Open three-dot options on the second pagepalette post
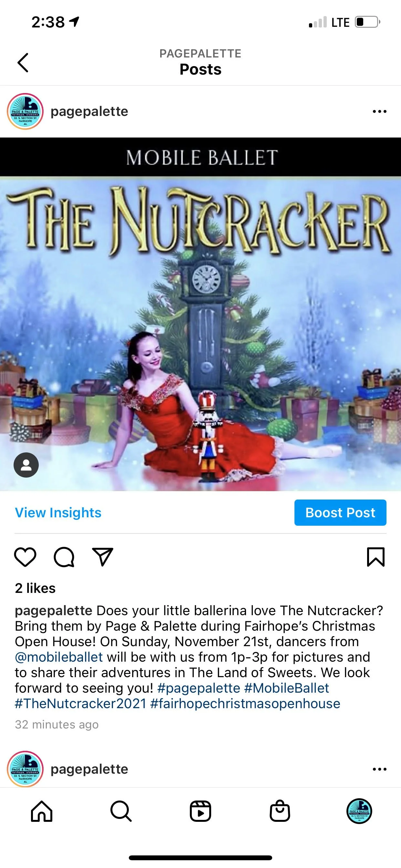The width and height of the screenshot is (401, 868). (379, 769)
